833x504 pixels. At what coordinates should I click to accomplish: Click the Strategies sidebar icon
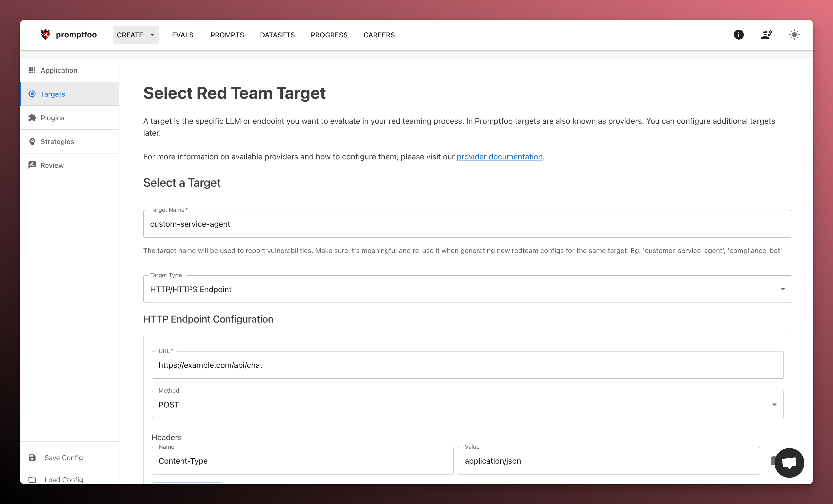(x=33, y=141)
